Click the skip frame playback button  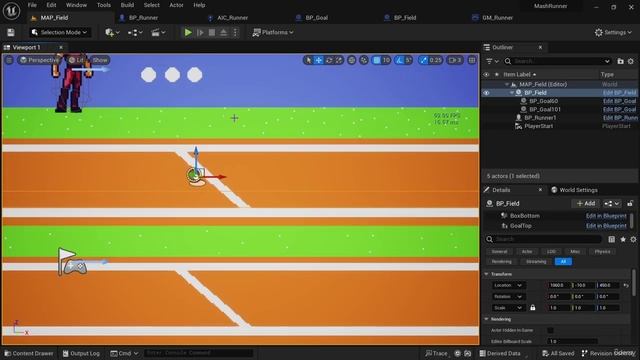point(200,32)
